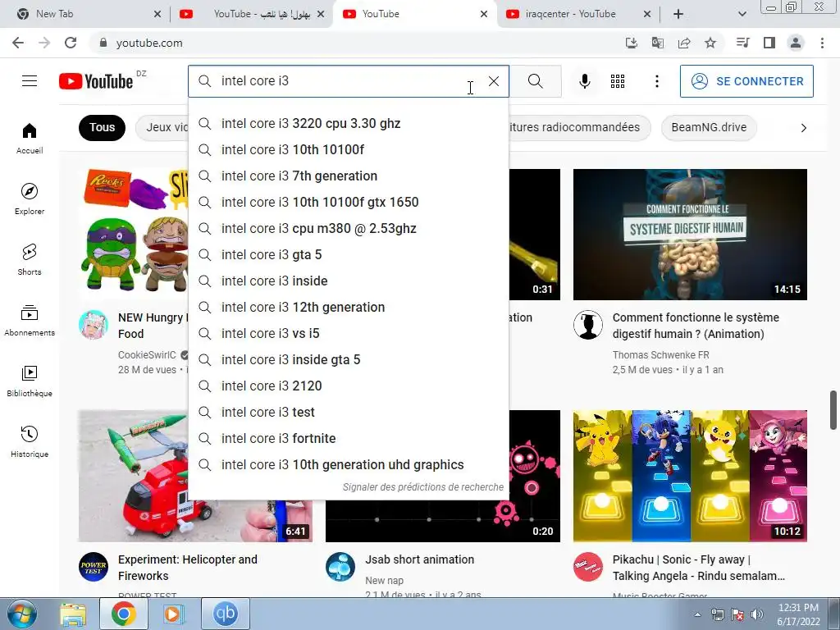Open Shorts in the sidebar
Screen dimensions: 840x630
[x=30, y=260]
